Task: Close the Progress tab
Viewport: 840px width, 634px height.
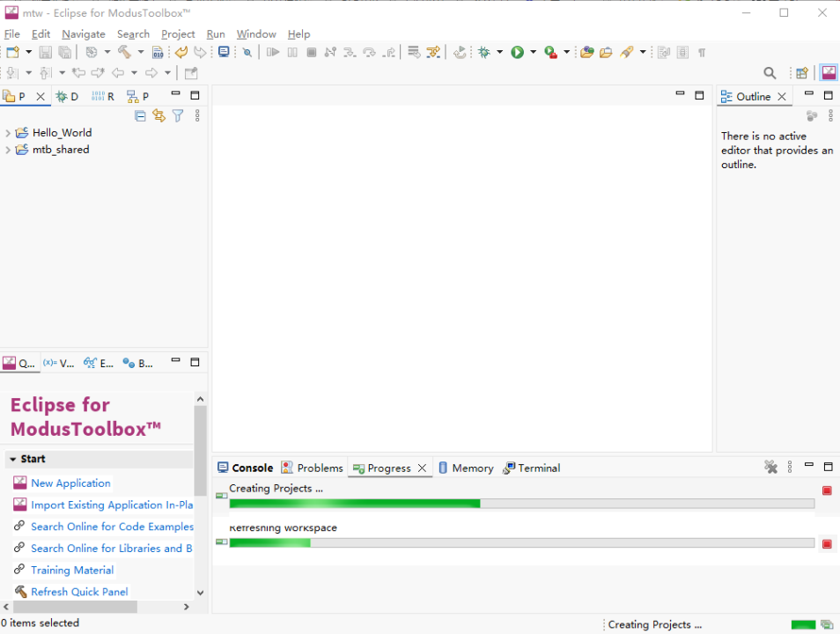Action: click(422, 468)
